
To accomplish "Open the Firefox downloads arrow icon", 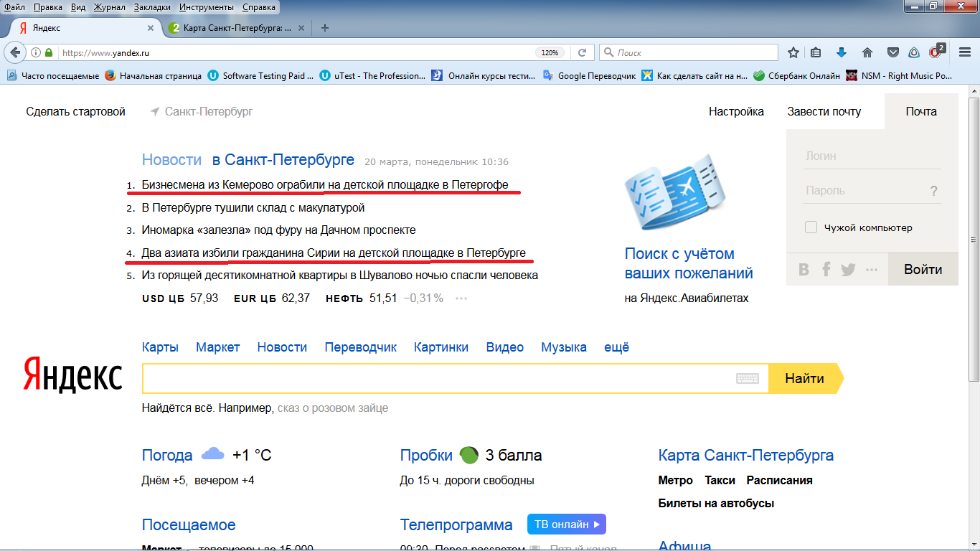I will point(842,52).
